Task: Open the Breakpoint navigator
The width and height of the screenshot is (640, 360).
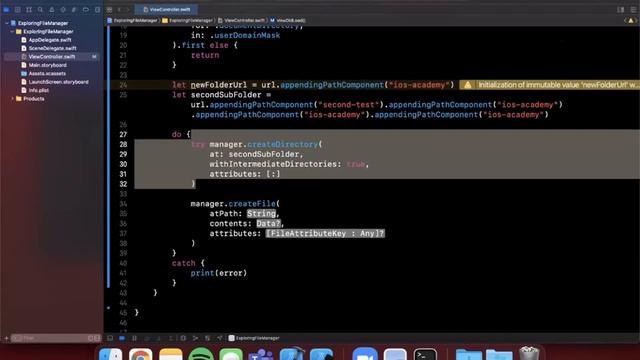Action: [x=86, y=9]
